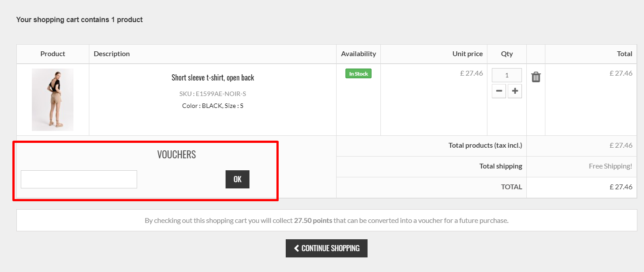The image size is (644, 272).
Task: Open Short sleeve t-shirt, open back link
Action: coord(213,77)
